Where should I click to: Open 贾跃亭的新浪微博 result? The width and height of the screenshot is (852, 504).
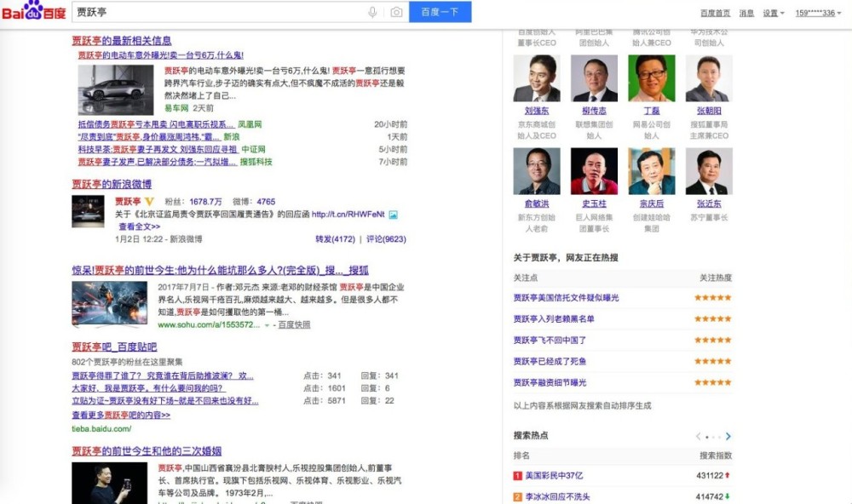[112, 184]
